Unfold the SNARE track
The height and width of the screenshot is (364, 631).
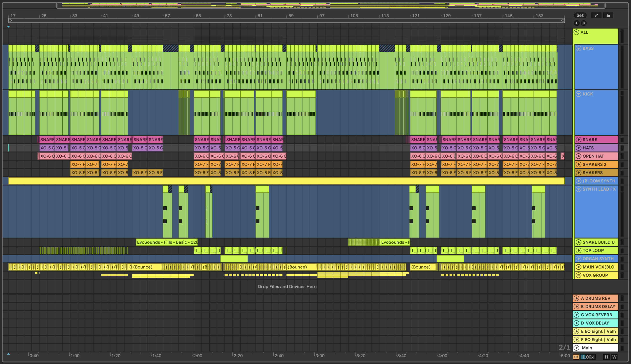[x=578, y=139]
